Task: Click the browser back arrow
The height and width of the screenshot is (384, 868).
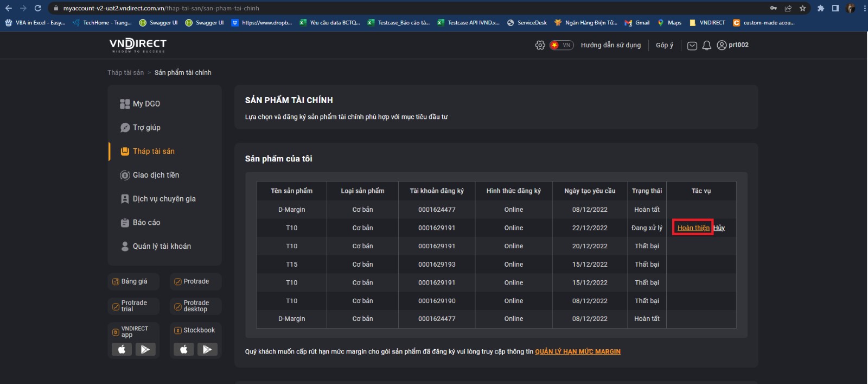Action: tap(9, 8)
